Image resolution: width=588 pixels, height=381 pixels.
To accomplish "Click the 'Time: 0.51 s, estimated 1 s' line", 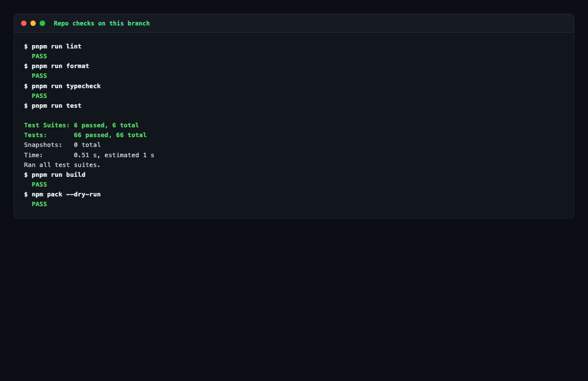I will (x=89, y=155).
